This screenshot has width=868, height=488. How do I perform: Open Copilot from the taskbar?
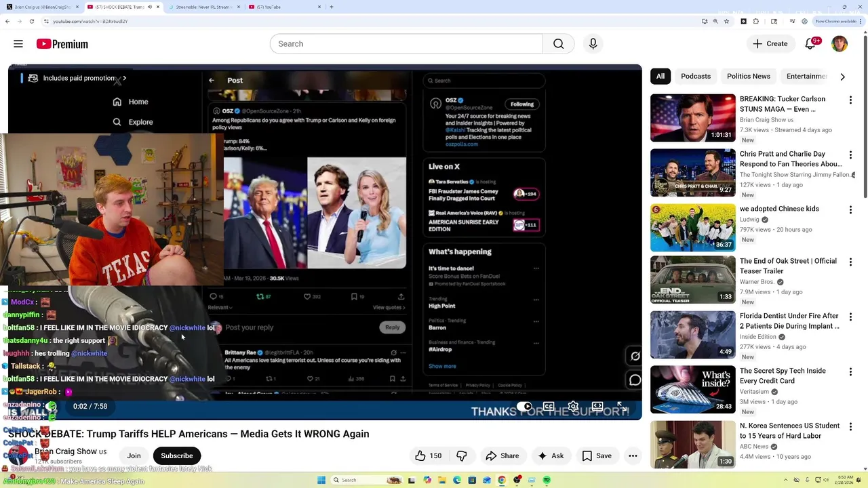427,480
